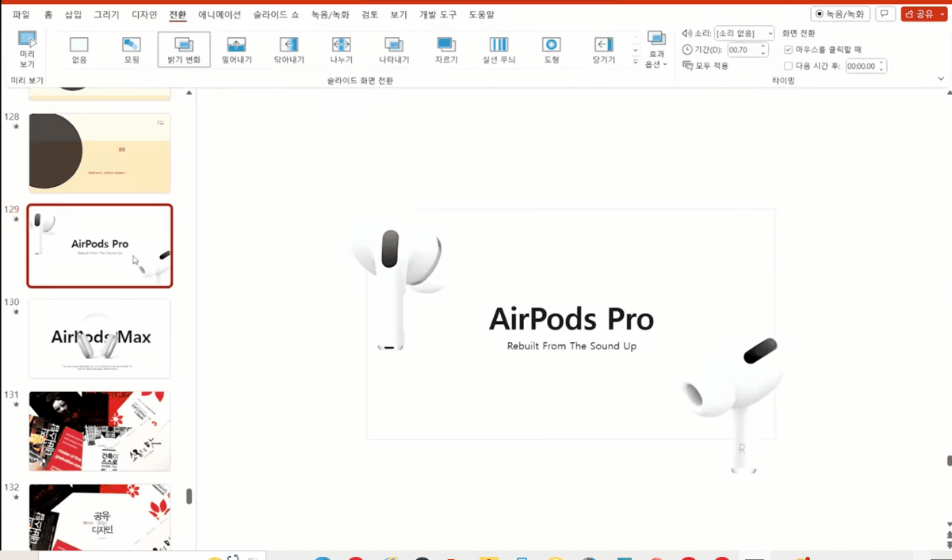Click the thumbnail pane scrollbar handle
This screenshot has height=560, width=952.
[189, 496]
